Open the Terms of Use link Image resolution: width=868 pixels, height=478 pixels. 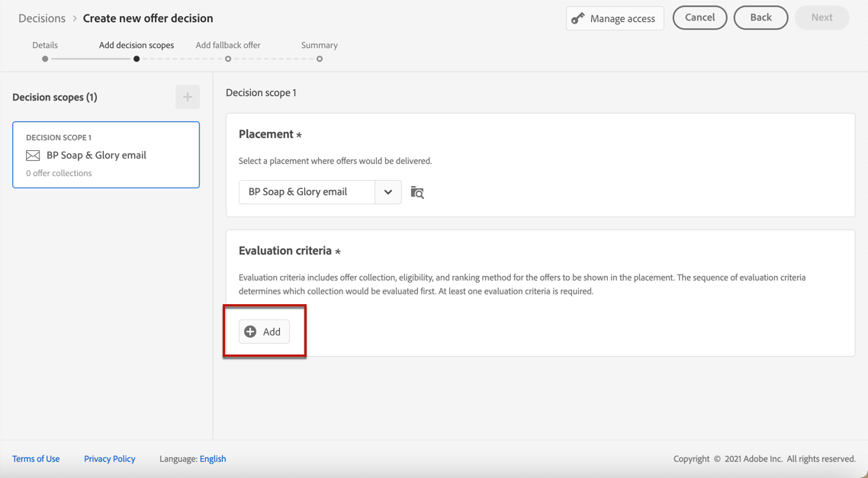tap(36, 459)
